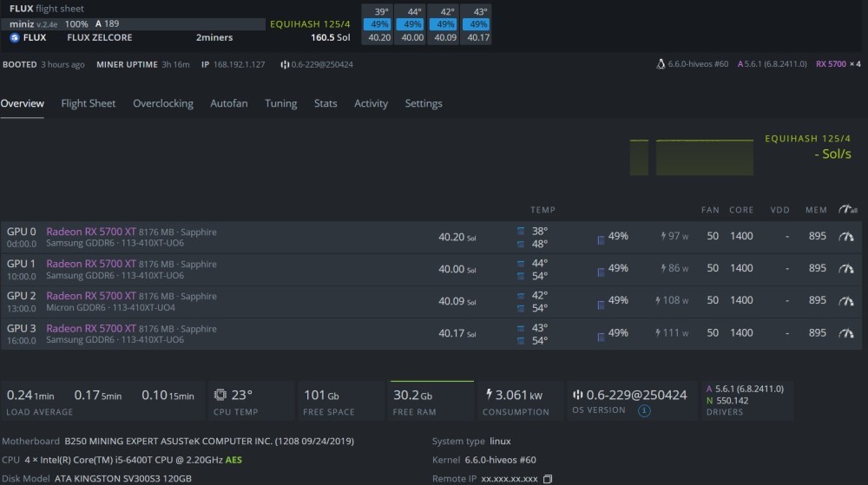
Task: Click GPU 3 fan icon beside 49%
Action: pos(601,337)
